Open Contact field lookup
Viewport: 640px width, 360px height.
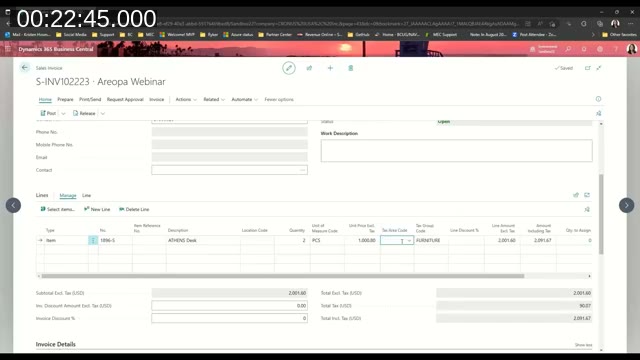coord(302,170)
